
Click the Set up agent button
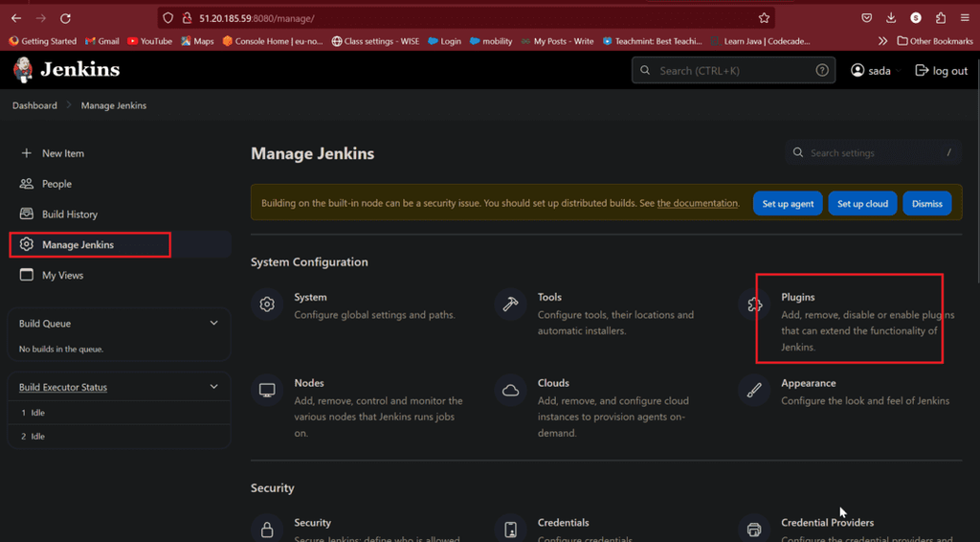[x=788, y=203]
